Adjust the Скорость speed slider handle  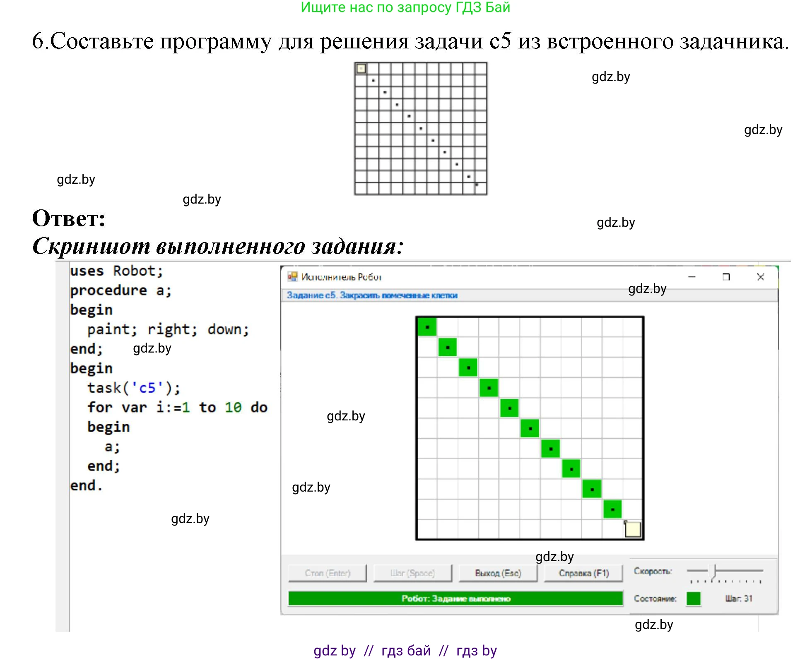(x=713, y=571)
